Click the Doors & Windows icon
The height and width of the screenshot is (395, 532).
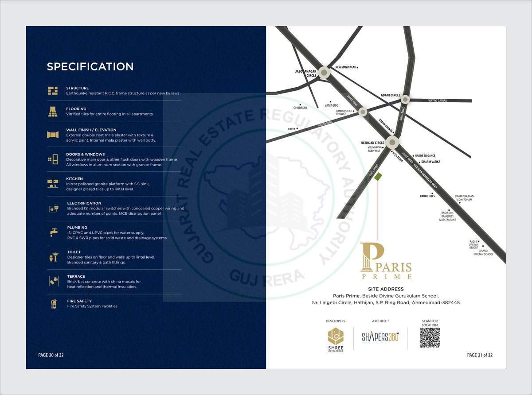coord(53,159)
